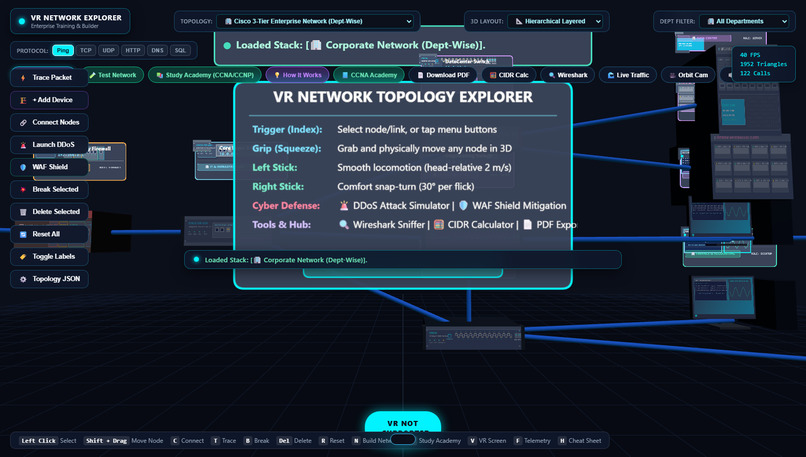
Task: Click the CCNA Academy book icon
Action: pyautogui.click(x=345, y=75)
